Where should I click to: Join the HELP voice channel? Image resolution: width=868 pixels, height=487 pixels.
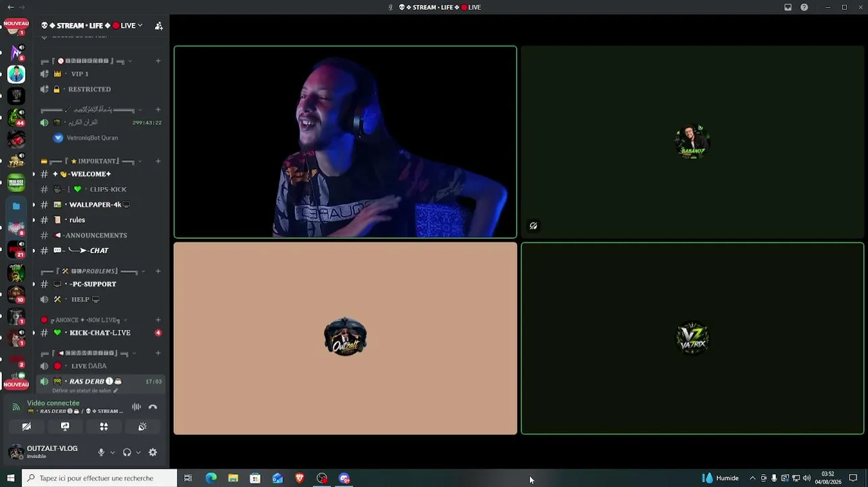[x=99, y=300]
